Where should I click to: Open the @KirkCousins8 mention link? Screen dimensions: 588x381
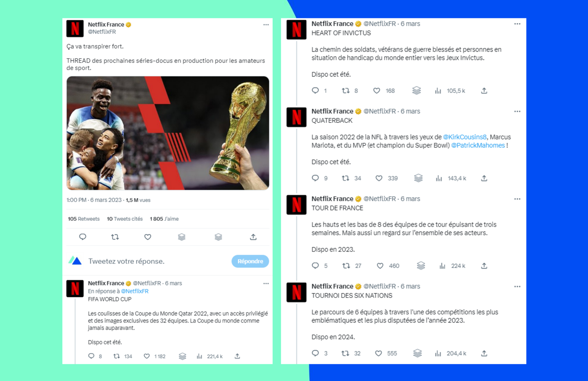point(465,137)
